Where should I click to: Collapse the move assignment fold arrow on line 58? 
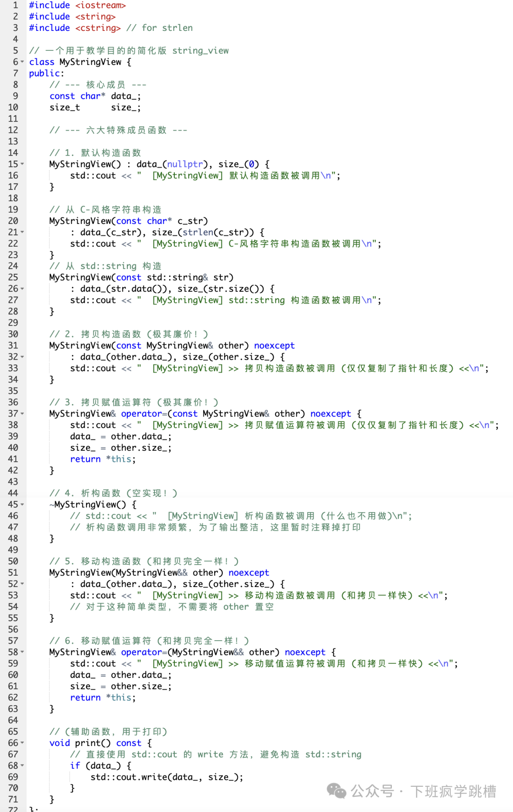click(22, 653)
